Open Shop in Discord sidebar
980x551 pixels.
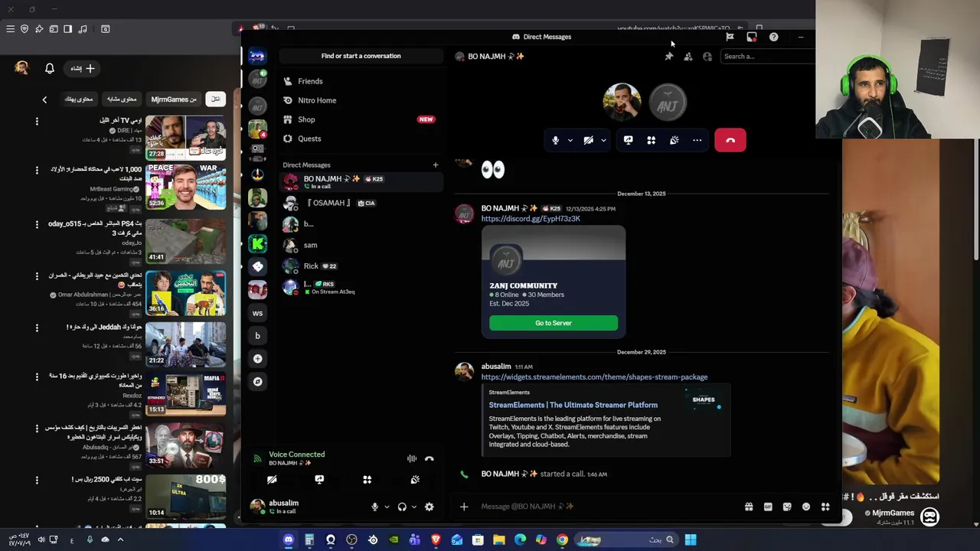(361, 119)
